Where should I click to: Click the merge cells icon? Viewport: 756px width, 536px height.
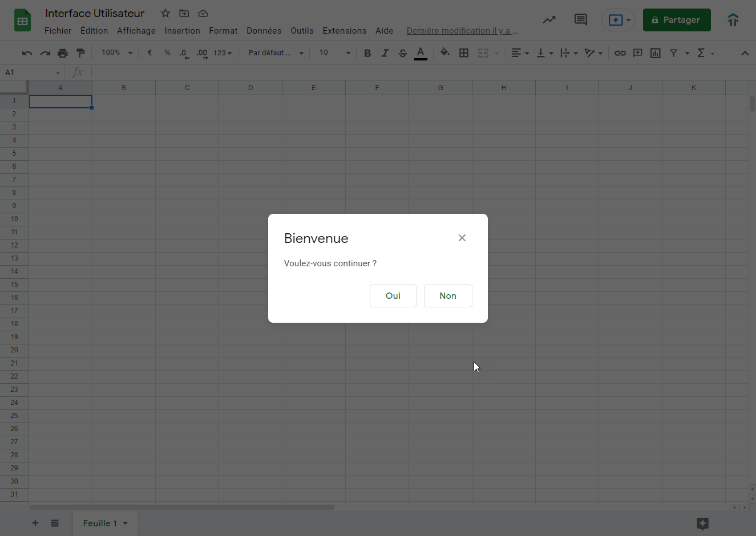(483, 53)
